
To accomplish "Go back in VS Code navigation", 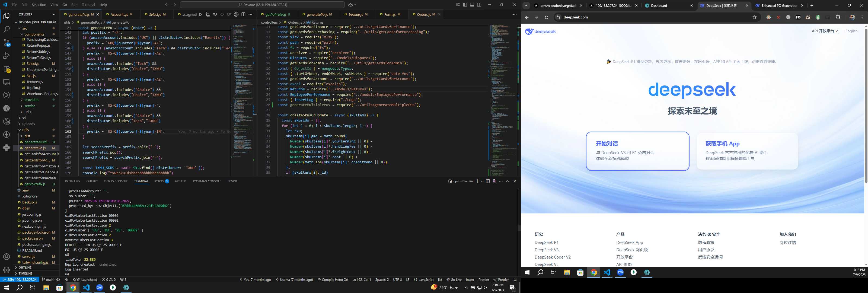I will 167,5.
